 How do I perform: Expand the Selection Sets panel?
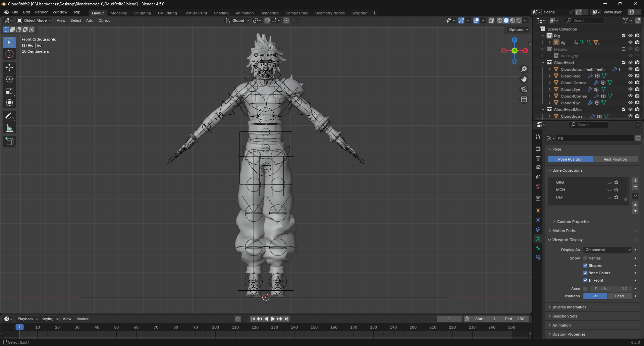pyautogui.click(x=565, y=316)
